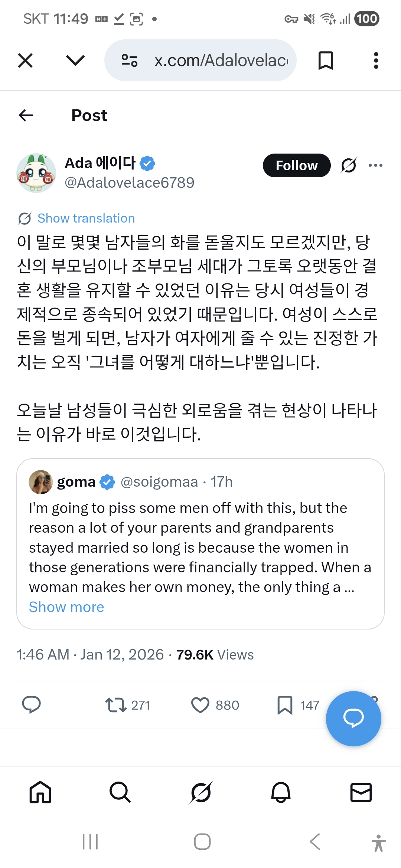Repost this post with 271 reposts
This screenshot has height=868, width=401.
coord(116,705)
